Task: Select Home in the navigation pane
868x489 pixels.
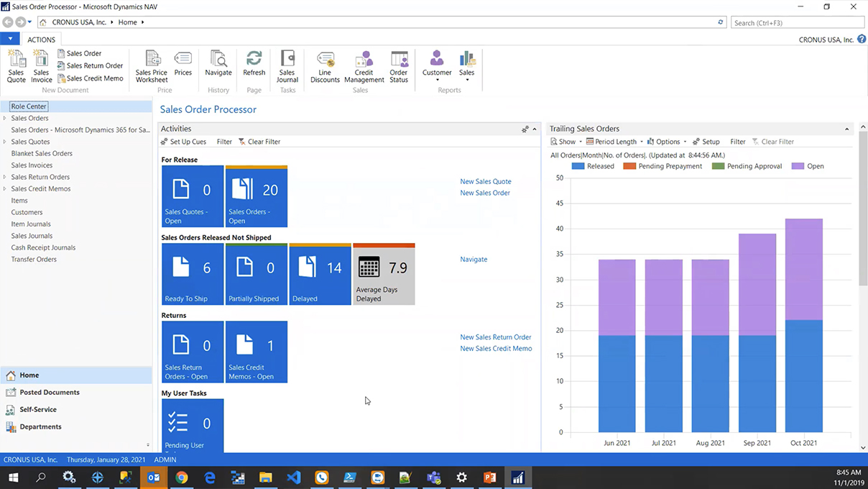Action: click(29, 375)
